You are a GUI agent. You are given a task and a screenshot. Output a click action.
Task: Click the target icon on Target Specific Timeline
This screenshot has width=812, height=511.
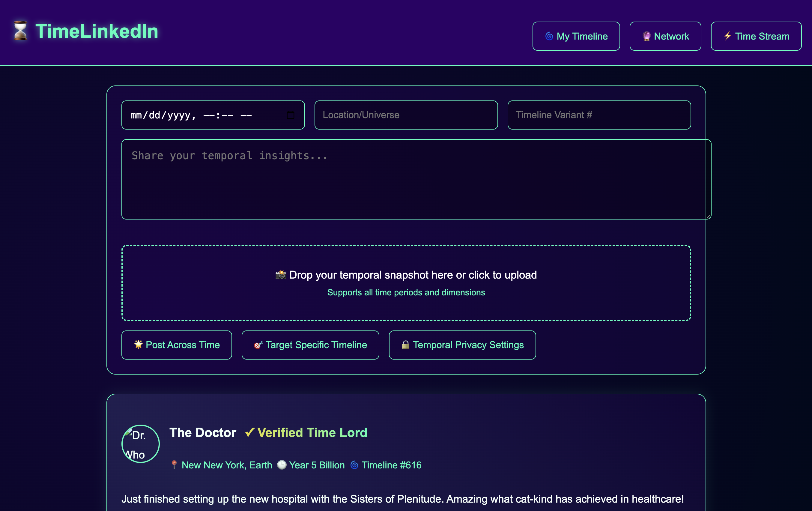click(x=258, y=345)
